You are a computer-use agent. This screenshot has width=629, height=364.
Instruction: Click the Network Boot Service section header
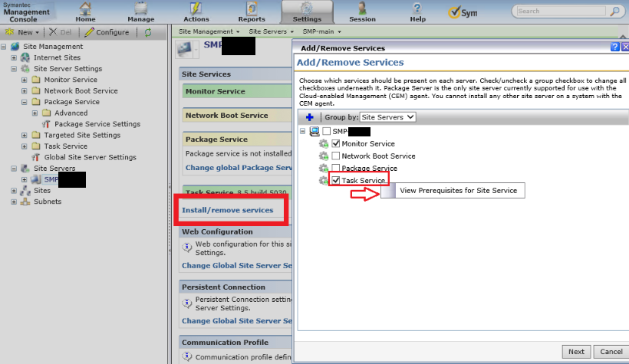point(237,115)
